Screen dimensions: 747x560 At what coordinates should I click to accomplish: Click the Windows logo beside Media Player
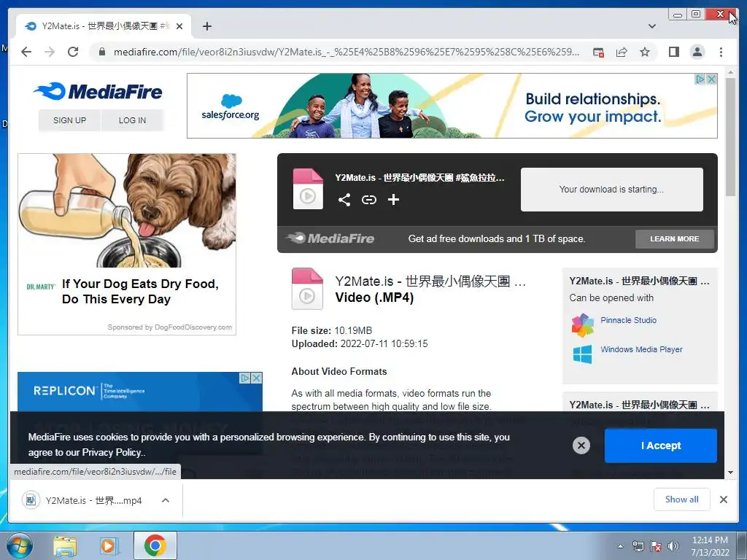click(x=582, y=354)
